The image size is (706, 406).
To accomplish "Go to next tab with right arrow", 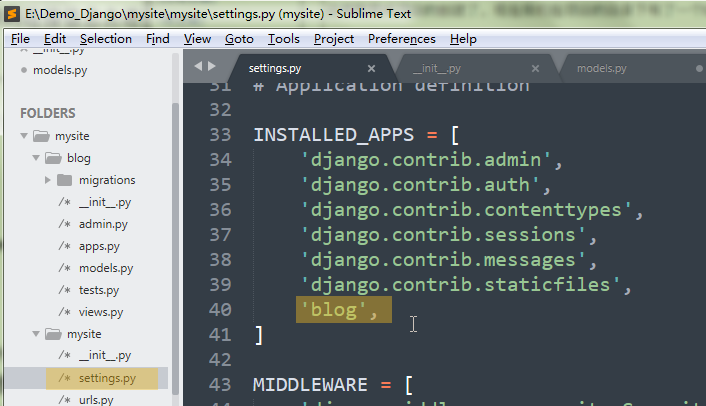I will pos(212,66).
